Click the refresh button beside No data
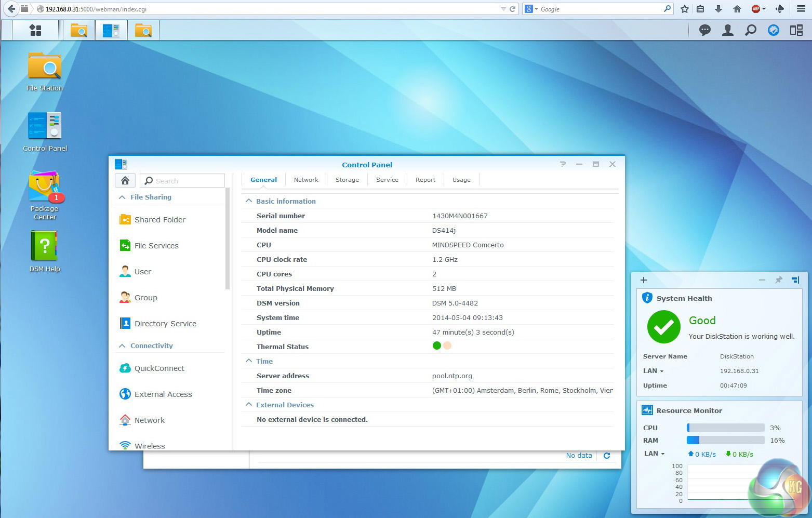Viewport: 812px width, 518px height. [x=606, y=456]
